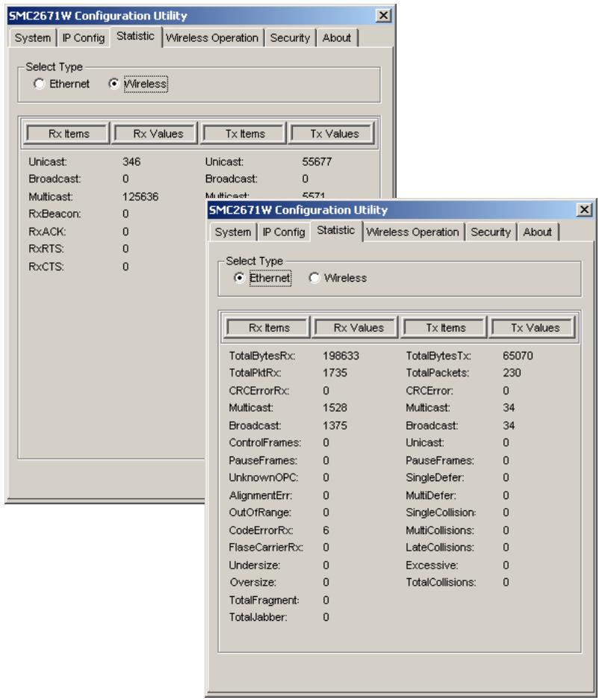Click Rx Values header in front window
This screenshot has height=700, width=602.
(x=356, y=328)
